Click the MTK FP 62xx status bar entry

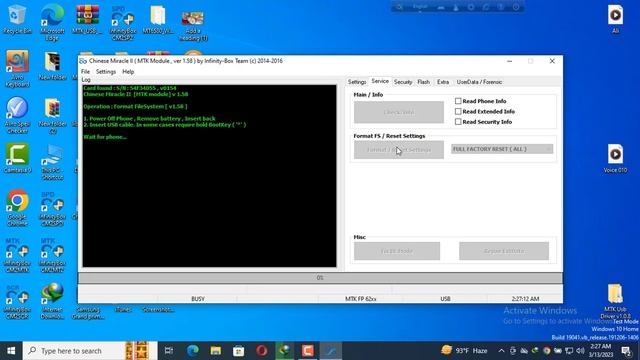point(361,299)
